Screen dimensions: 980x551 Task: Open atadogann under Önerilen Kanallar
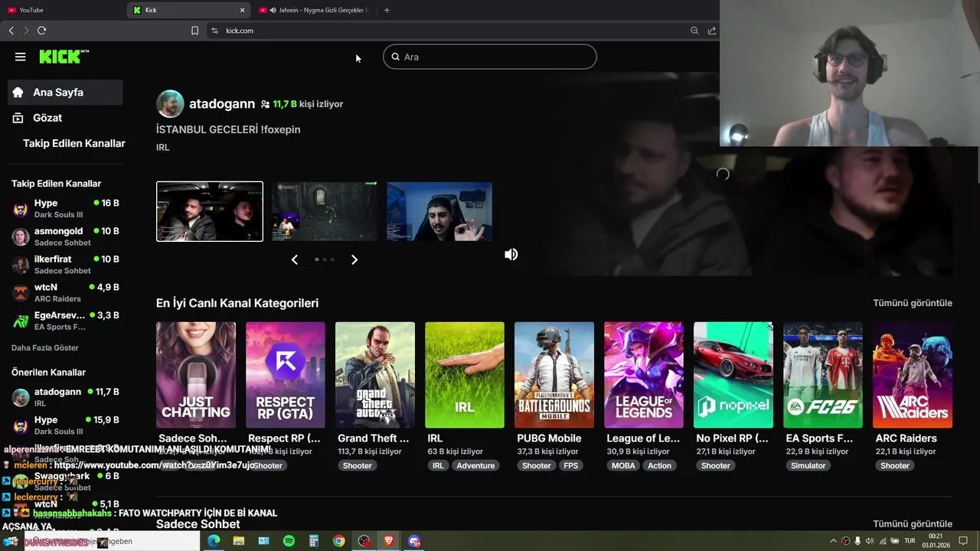65,397
